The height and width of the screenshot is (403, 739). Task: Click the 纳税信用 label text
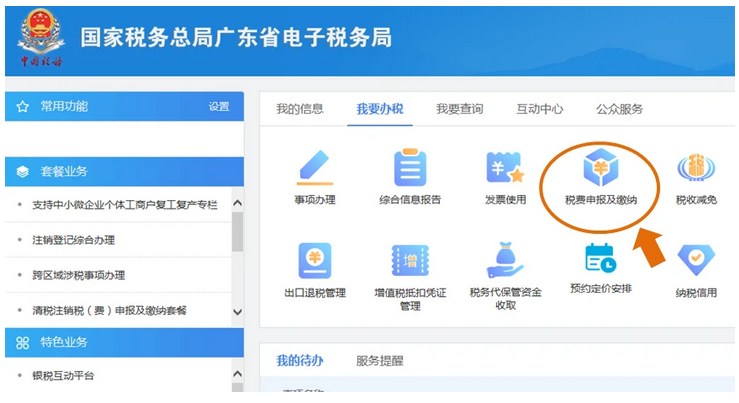(696, 293)
